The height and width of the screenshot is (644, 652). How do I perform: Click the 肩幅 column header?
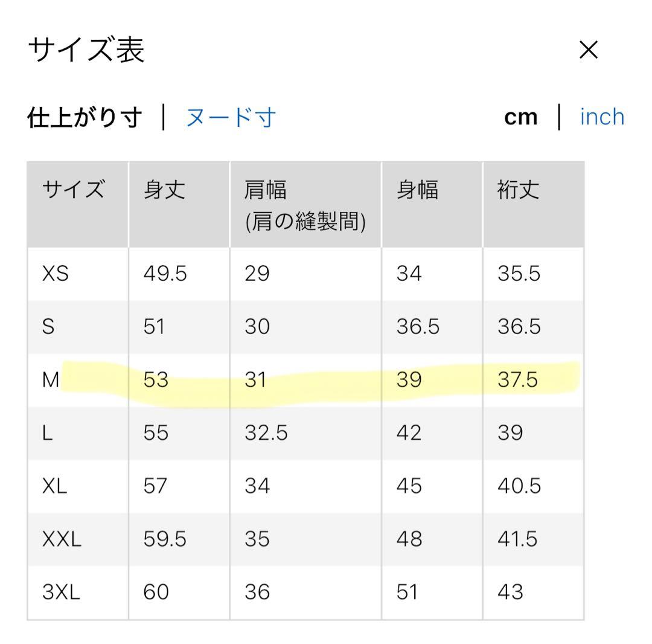(266, 190)
